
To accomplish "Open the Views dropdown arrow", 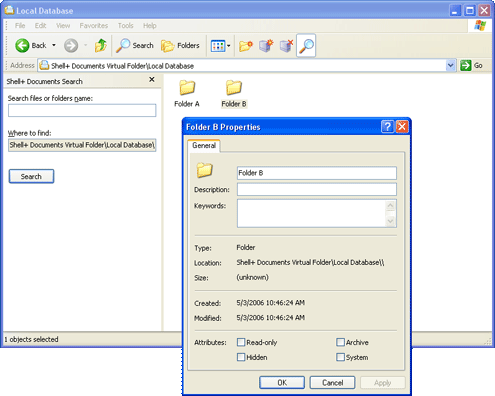I will (229, 46).
